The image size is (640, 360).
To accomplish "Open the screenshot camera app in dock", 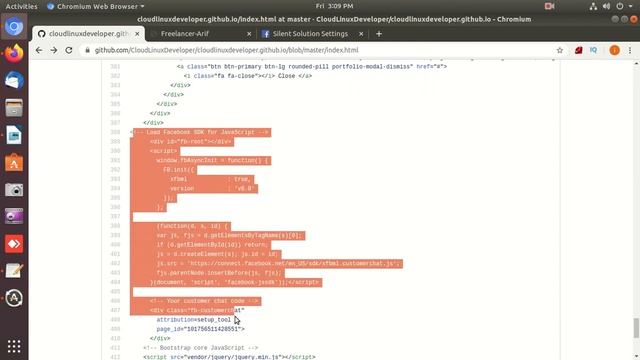I will [x=14, y=190].
